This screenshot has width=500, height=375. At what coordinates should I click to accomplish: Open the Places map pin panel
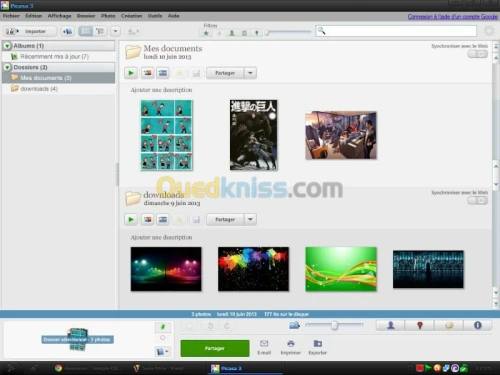pyautogui.click(x=420, y=325)
